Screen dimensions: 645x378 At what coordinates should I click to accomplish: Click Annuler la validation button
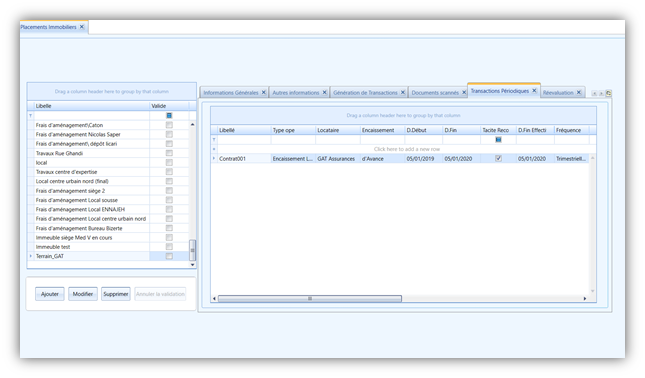coord(160,294)
